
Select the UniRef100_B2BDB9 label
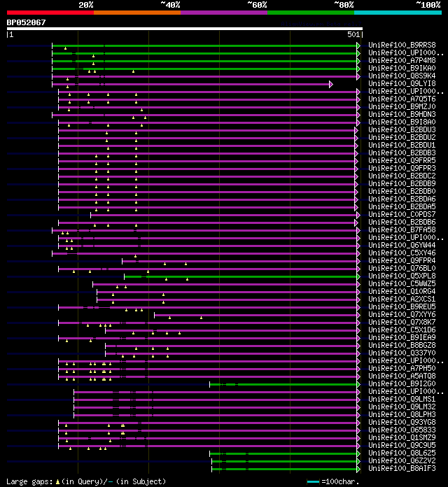point(402,183)
